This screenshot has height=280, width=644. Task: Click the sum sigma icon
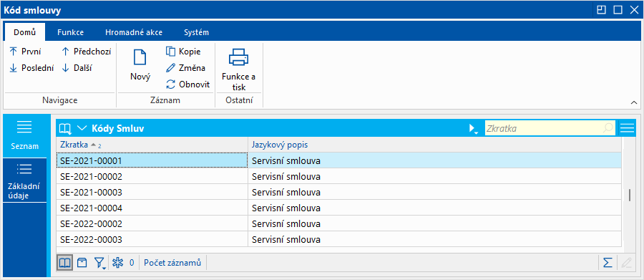608,263
